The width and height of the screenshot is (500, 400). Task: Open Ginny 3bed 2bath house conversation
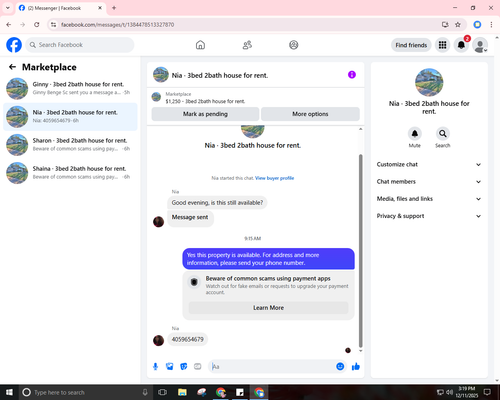coord(70,89)
